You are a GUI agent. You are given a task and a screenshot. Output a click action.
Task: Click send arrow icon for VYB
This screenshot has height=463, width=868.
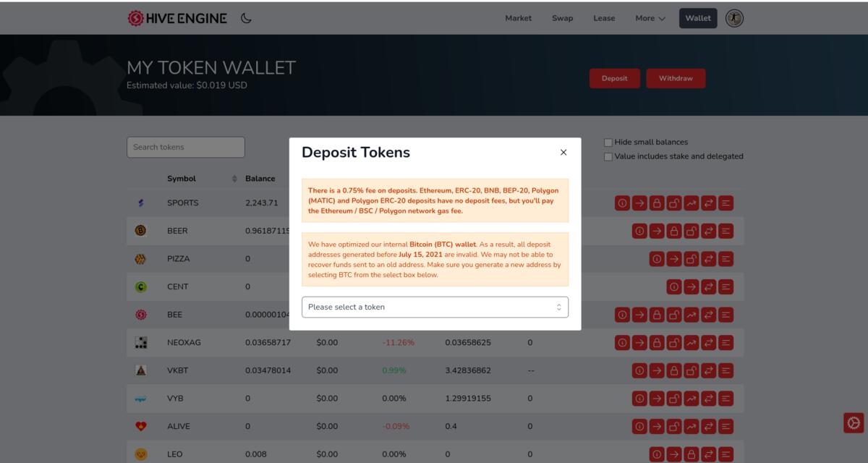(x=657, y=398)
